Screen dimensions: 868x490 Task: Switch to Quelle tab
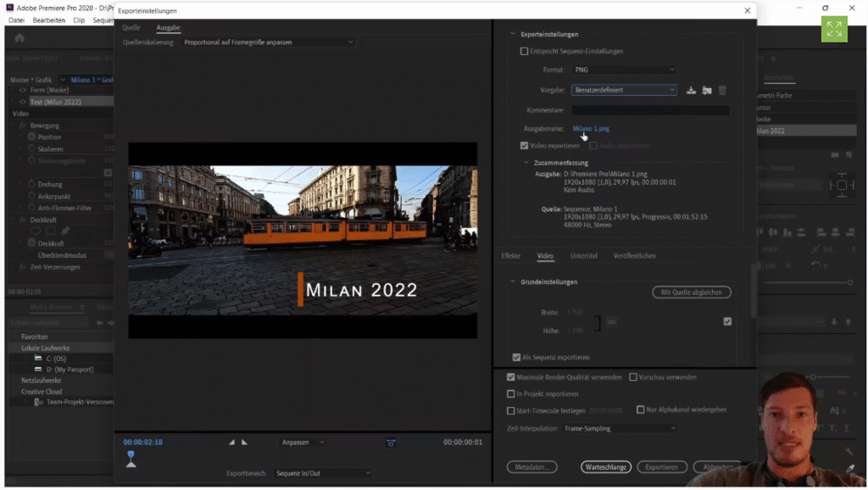point(131,28)
